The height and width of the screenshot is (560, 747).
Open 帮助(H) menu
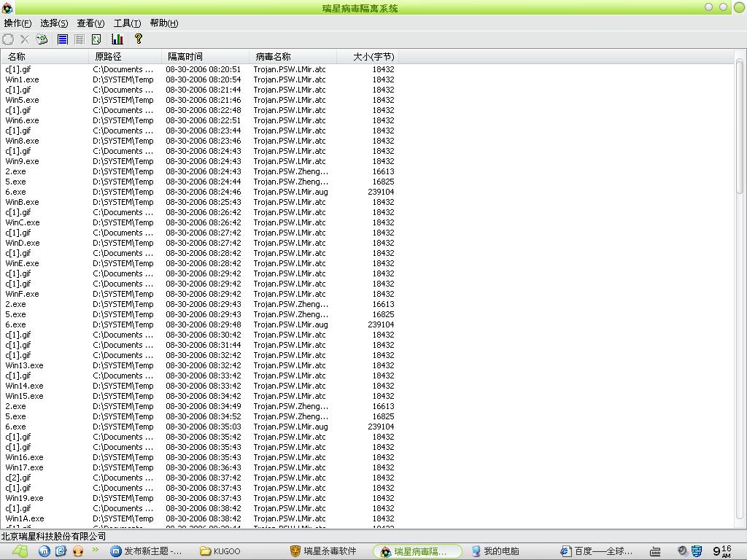(x=164, y=23)
